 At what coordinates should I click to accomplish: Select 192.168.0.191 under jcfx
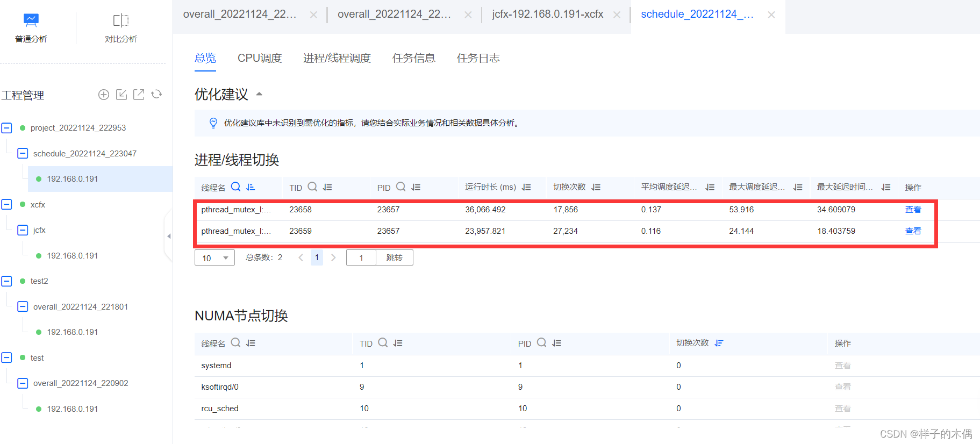point(73,256)
